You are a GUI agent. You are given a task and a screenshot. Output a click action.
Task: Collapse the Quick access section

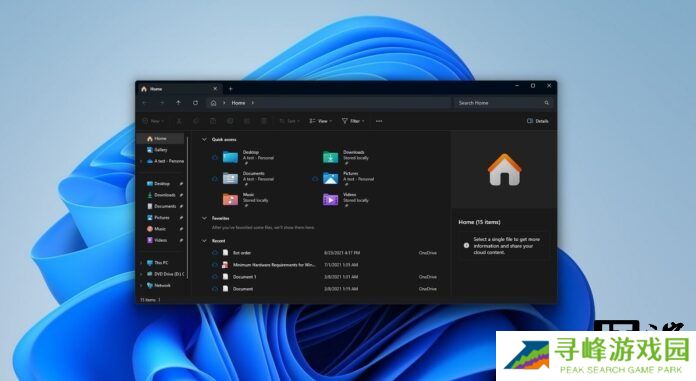204,139
